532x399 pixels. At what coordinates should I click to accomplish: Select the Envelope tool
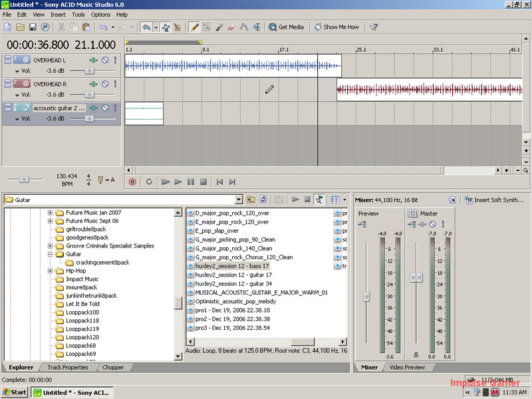click(244, 27)
